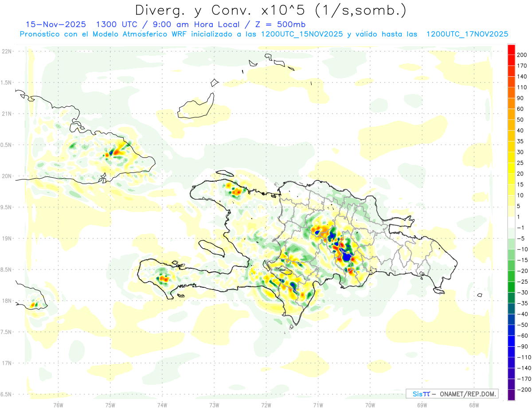Click the blue swatch between -60 and -90

511,341
